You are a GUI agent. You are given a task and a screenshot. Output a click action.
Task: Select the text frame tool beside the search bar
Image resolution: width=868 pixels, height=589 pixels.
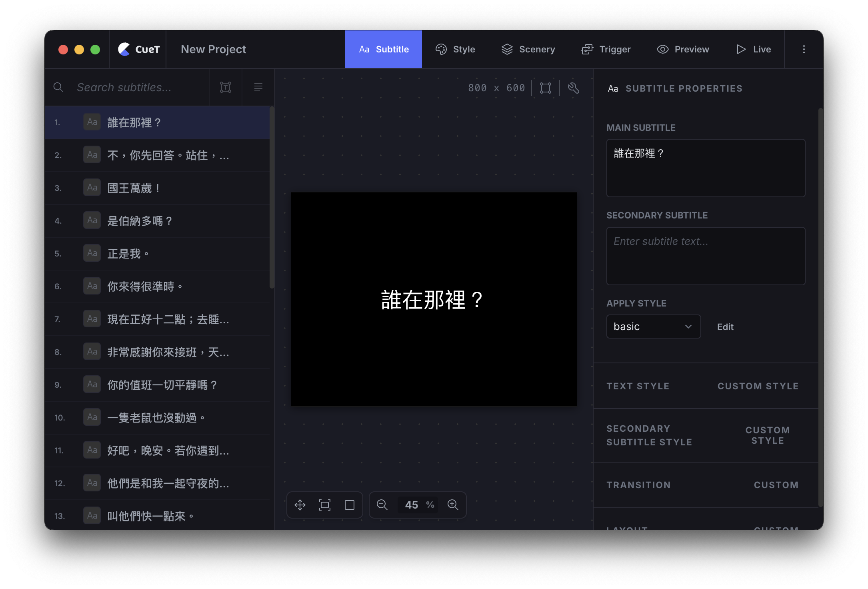[226, 87]
